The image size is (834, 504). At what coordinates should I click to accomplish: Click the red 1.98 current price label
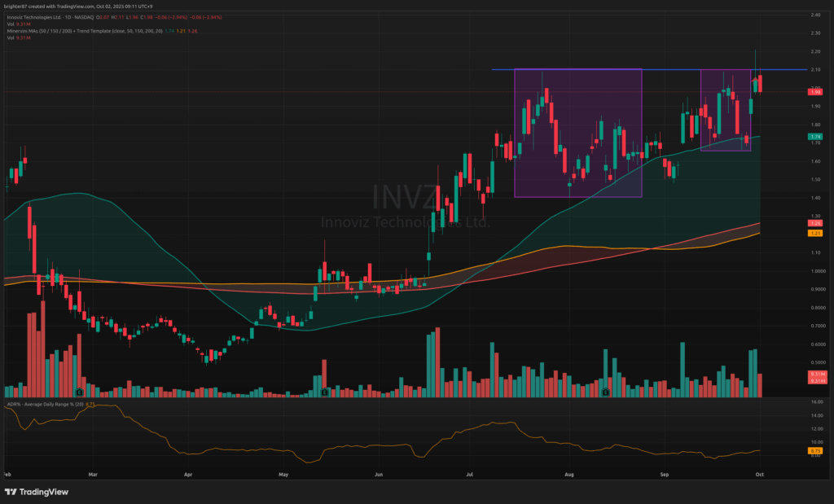(815, 92)
